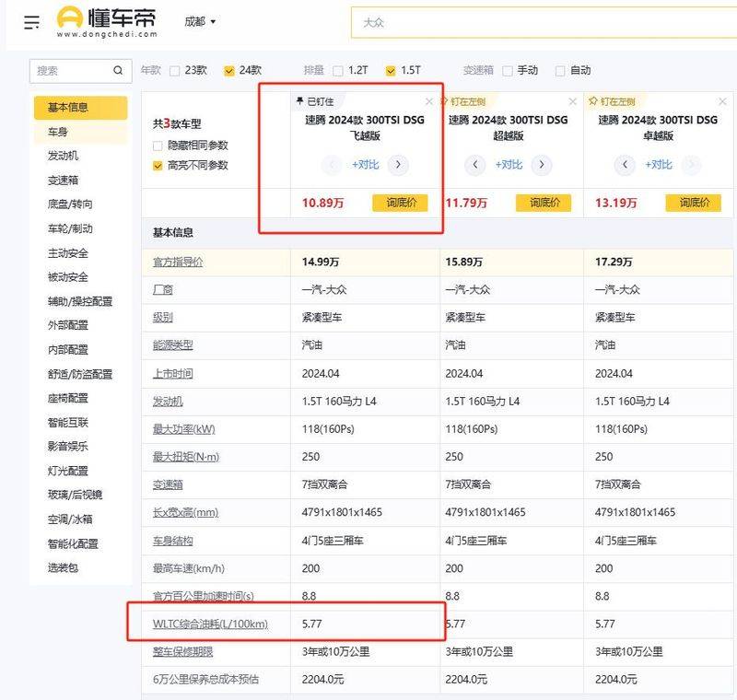Click 询底价 for 13.19万 model
The height and width of the screenshot is (700, 737).
pos(694,203)
